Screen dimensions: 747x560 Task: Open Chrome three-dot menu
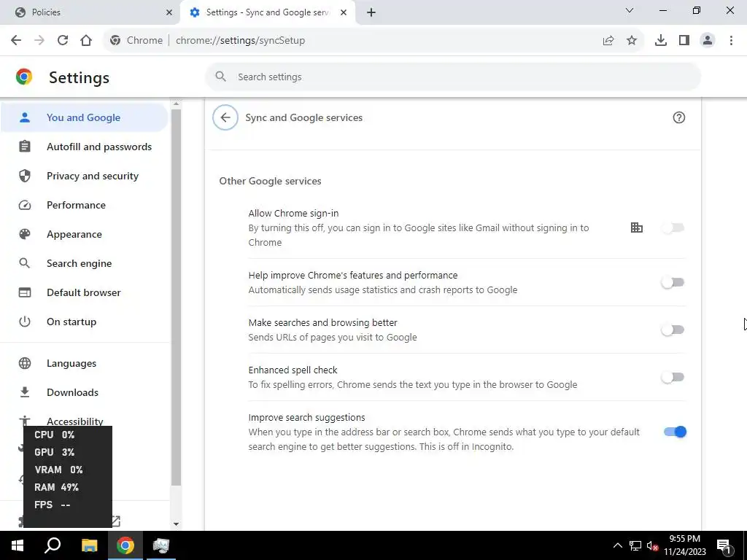(x=731, y=41)
